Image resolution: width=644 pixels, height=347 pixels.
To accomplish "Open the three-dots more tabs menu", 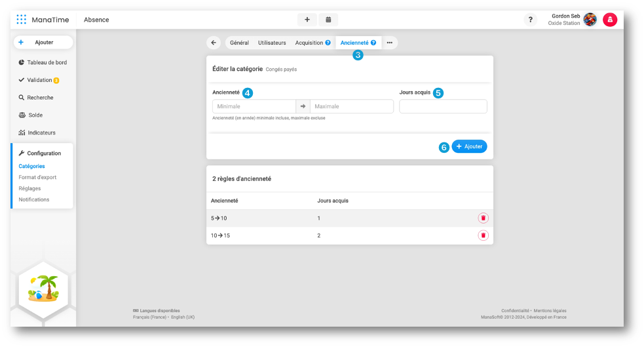I will (x=389, y=43).
